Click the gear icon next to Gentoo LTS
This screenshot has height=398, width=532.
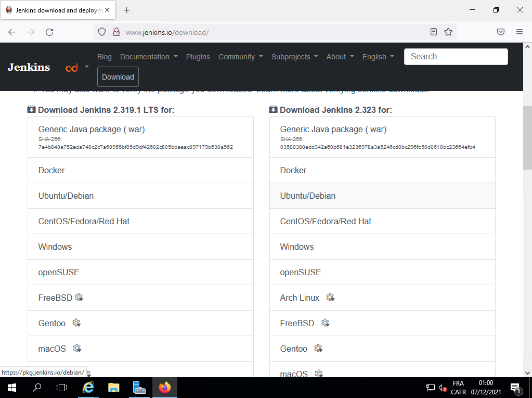coord(76,323)
